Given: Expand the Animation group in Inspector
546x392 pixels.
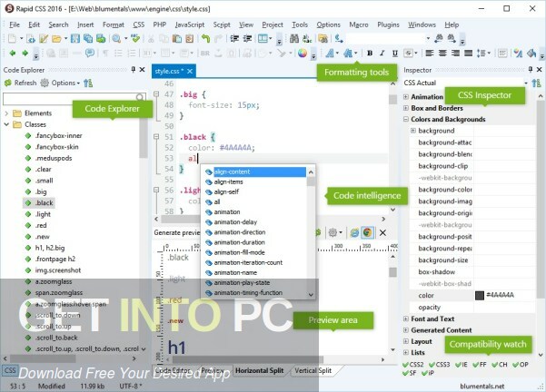Looking at the screenshot, I should tap(406, 97).
